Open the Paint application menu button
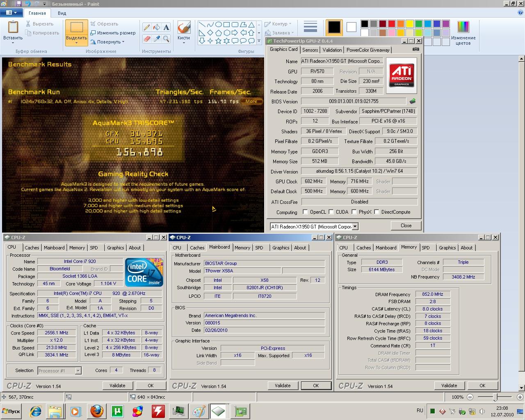Screen dimensions: 525x420 (11, 13)
